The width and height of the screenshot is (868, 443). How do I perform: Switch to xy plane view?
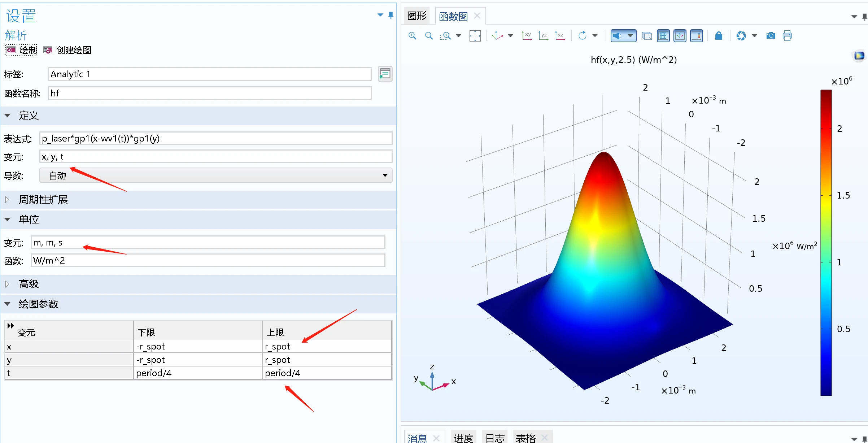coord(527,36)
